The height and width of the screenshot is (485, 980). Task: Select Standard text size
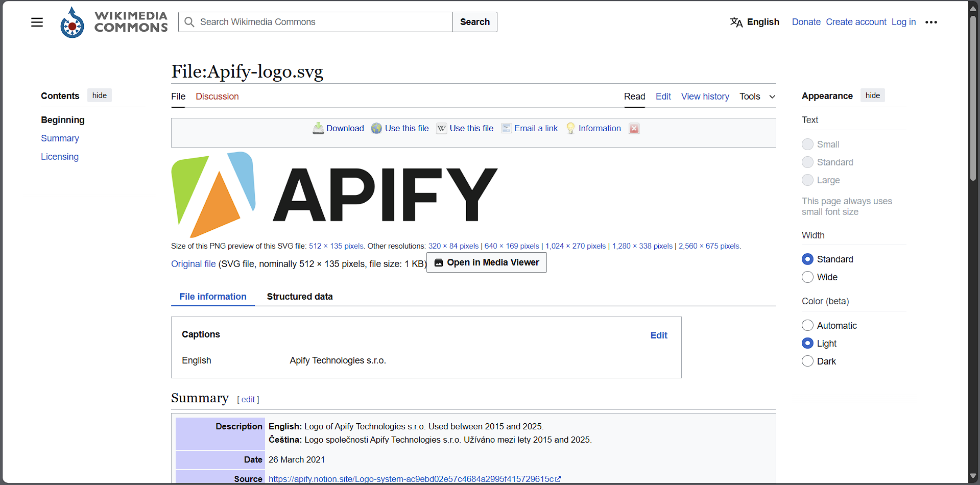coord(807,162)
